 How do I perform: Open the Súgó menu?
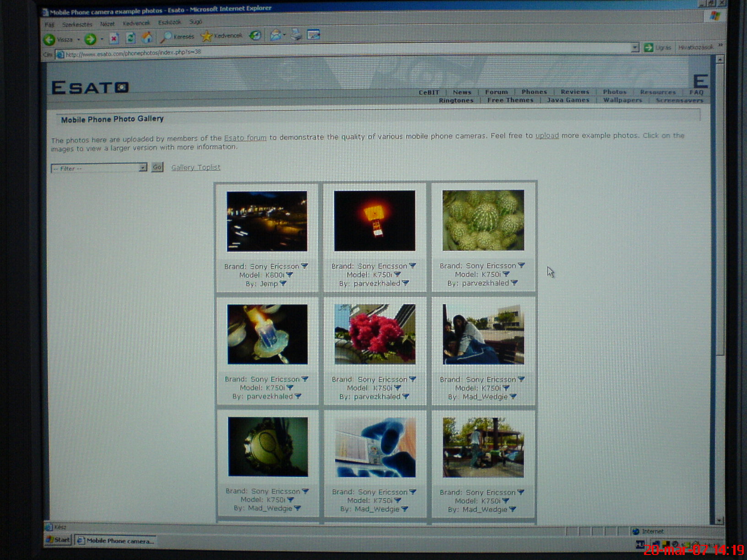click(195, 22)
